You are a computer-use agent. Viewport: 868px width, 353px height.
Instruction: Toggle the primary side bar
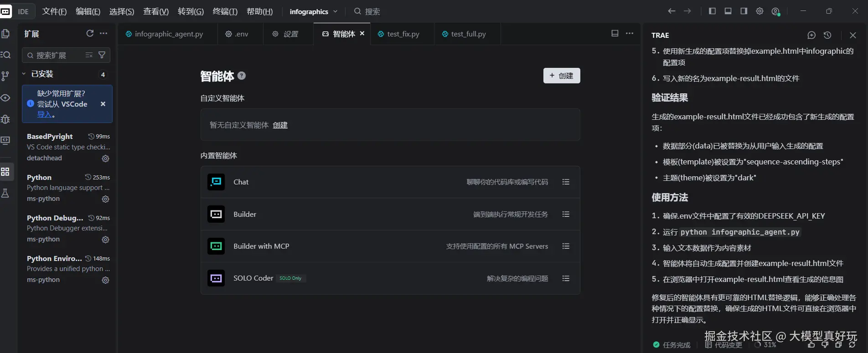pos(712,11)
